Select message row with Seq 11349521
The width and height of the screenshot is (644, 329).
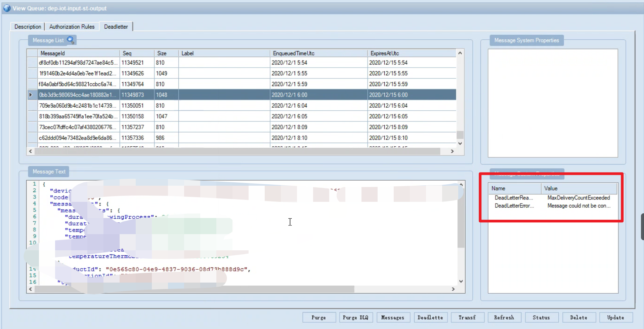point(132,63)
